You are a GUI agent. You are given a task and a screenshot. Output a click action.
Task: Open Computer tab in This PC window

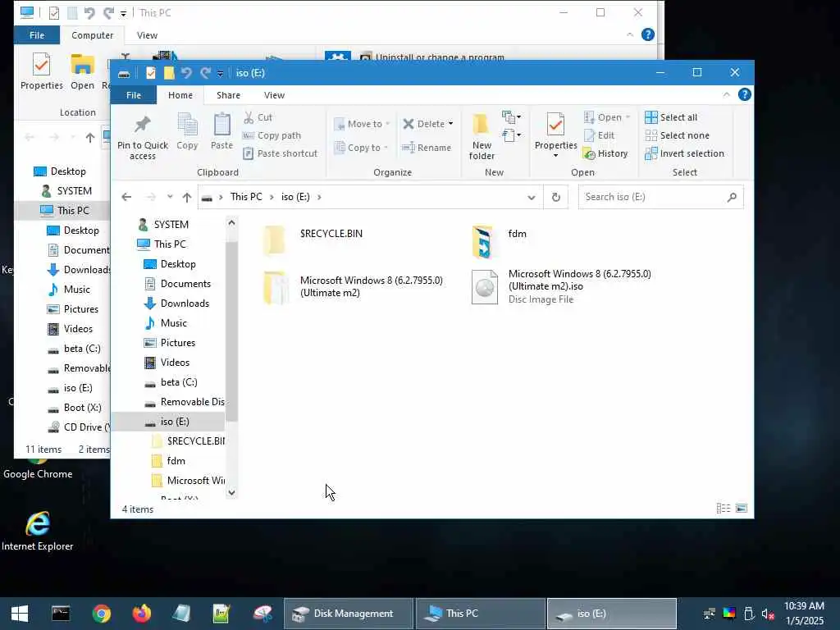click(92, 35)
